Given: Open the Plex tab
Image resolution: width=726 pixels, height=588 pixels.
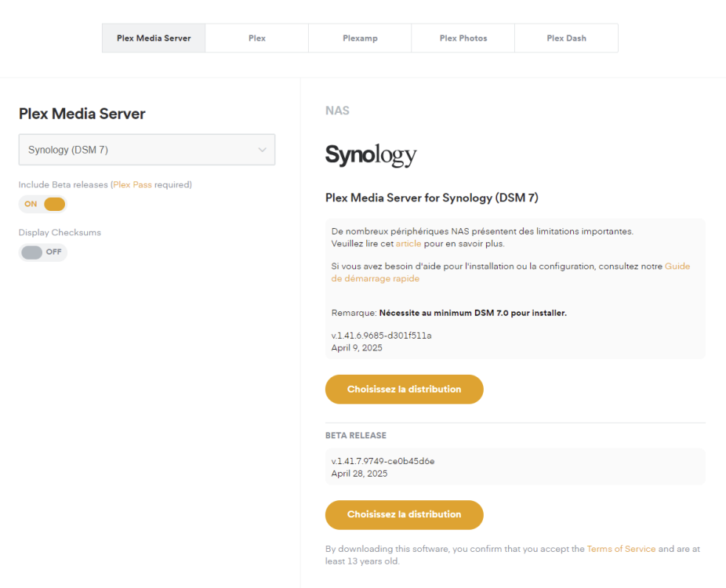Looking at the screenshot, I should (x=257, y=38).
